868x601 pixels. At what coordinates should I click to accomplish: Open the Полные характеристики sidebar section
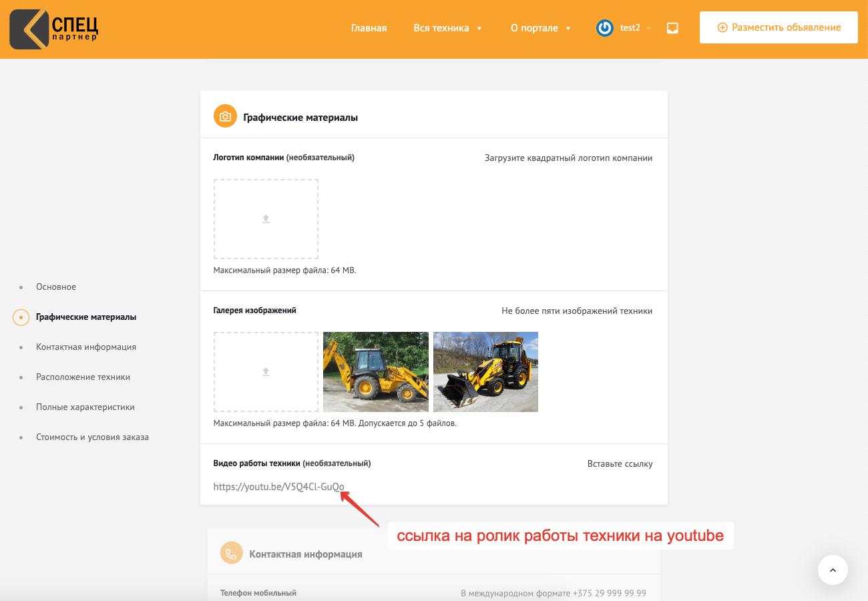point(85,407)
